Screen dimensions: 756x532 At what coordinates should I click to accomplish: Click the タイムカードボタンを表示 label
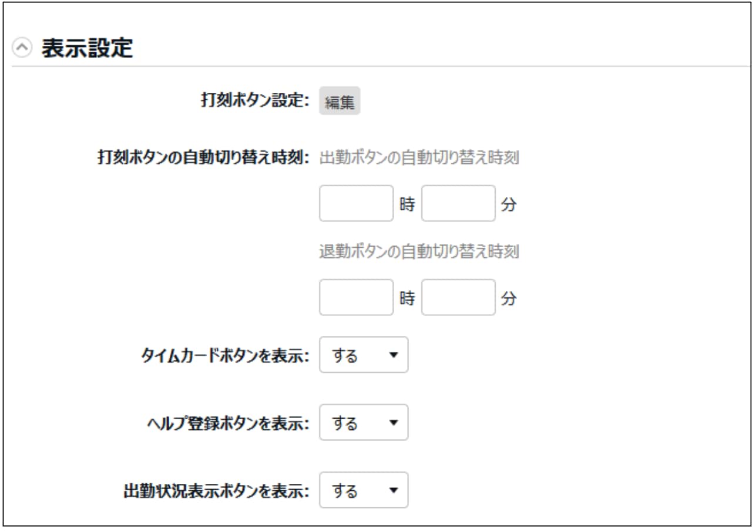click(x=226, y=356)
